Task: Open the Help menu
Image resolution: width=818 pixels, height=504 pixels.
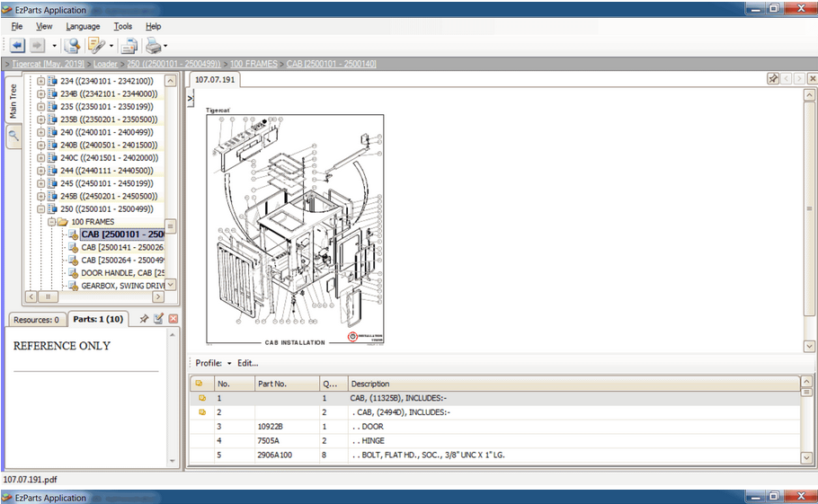Action: [154, 26]
